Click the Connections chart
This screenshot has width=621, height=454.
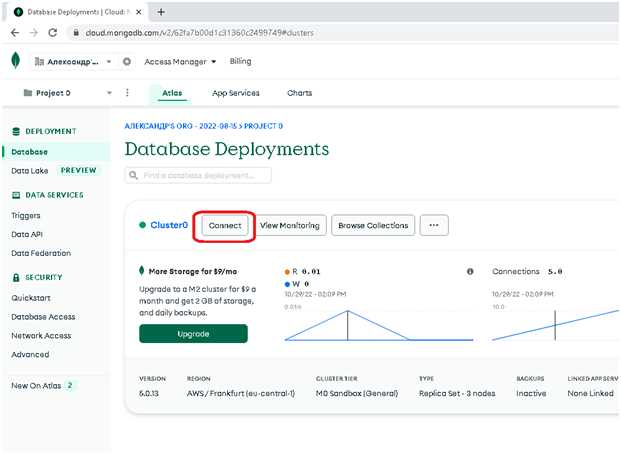(x=555, y=325)
